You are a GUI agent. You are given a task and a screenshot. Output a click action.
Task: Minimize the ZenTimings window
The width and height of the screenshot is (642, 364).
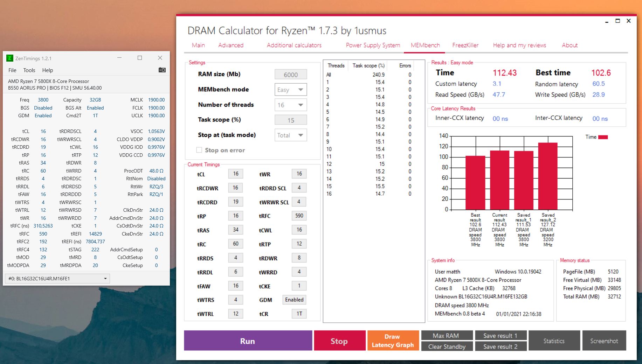click(x=119, y=58)
